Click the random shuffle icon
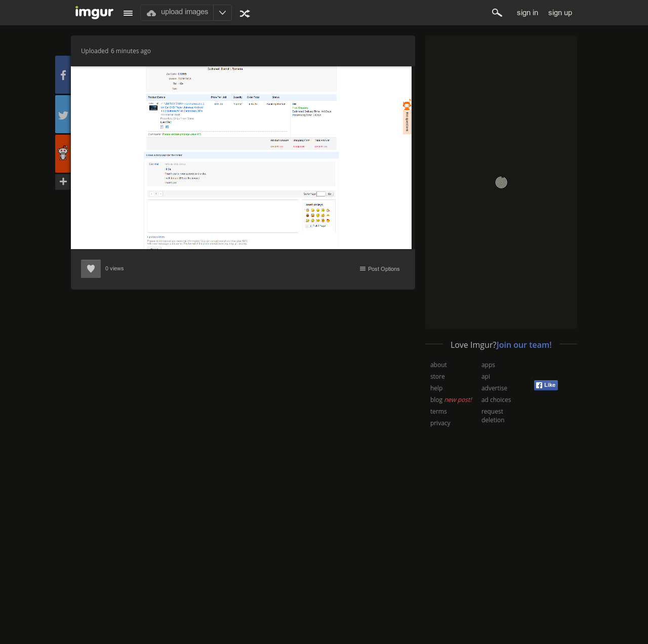648x644 pixels. [x=245, y=14]
